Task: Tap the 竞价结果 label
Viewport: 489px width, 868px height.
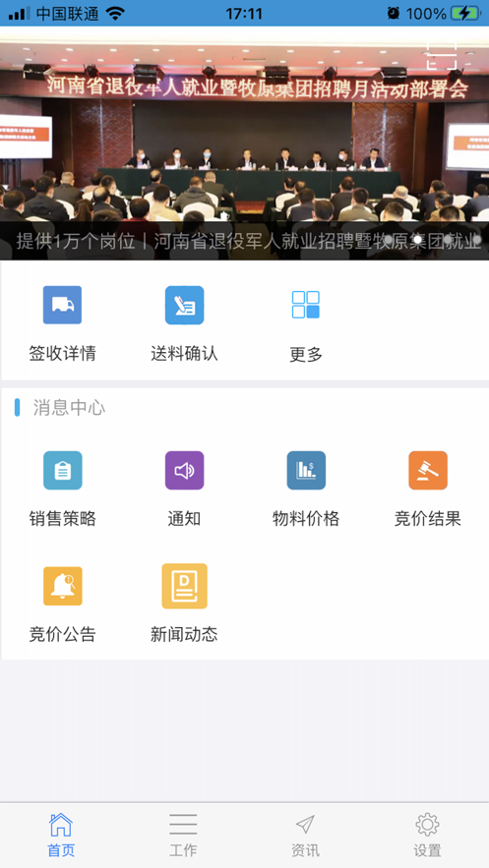Action: coord(428,519)
